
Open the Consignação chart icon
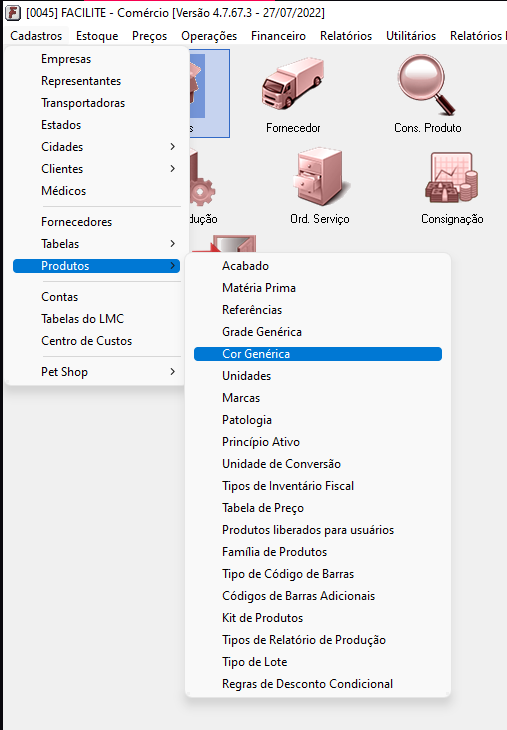[452, 178]
